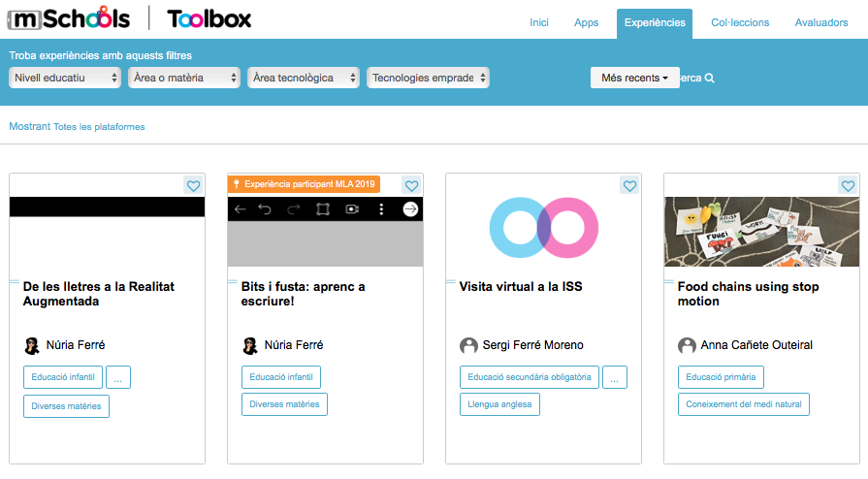
Task: Click the mSchools logo
Action: point(69,18)
